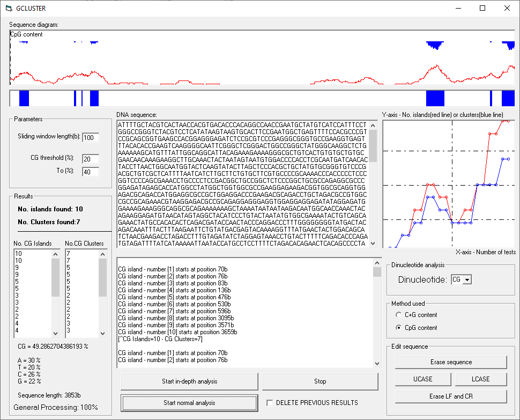The image size is (520, 420).
Task: Click No. CG Islands list scroll-down arrow
Action: pyautogui.click(x=55, y=334)
